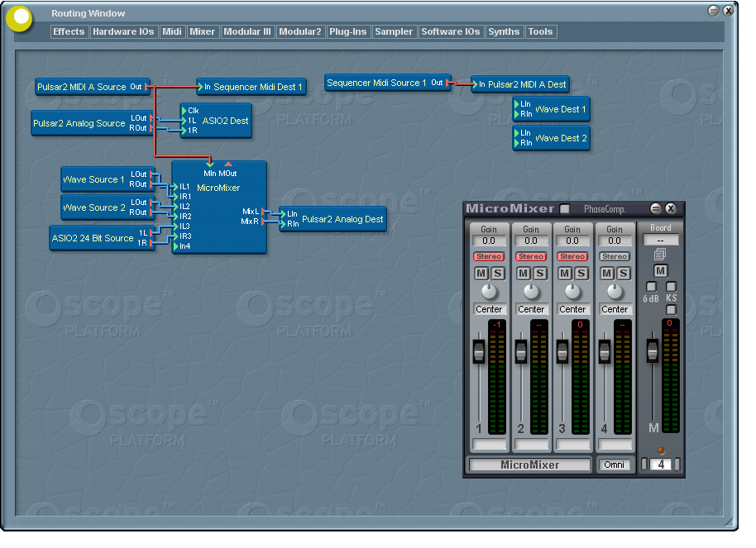Mute channel 2 in MicroMixer
756x548 pixels.
coord(523,274)
